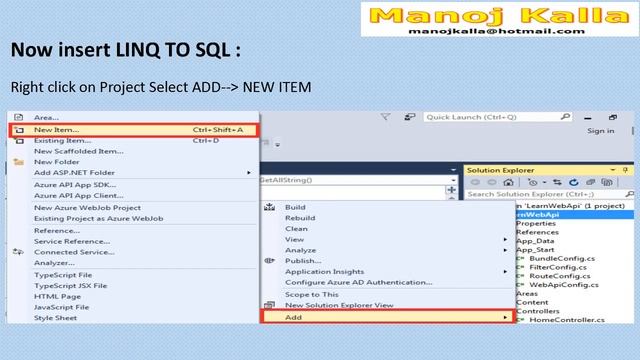
Task: Click the magnifier in Solution Explorer search
Action: click(x=629, y=194)
